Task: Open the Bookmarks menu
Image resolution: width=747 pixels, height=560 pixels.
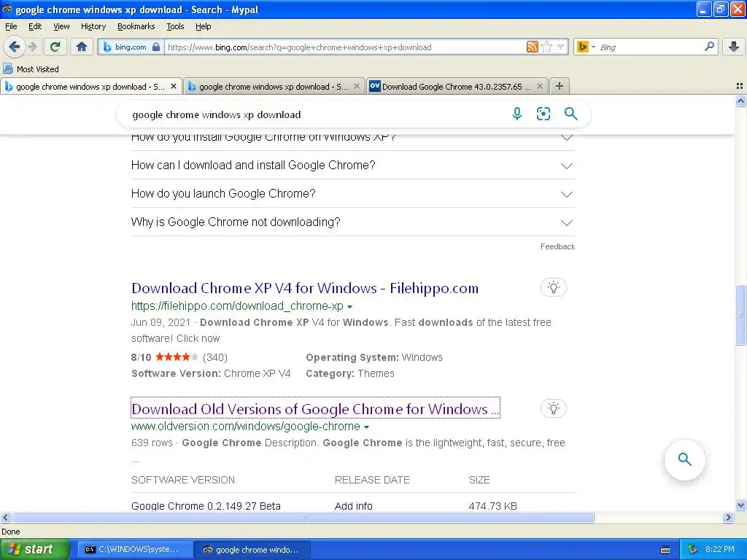Action: [x=136, y=26]
